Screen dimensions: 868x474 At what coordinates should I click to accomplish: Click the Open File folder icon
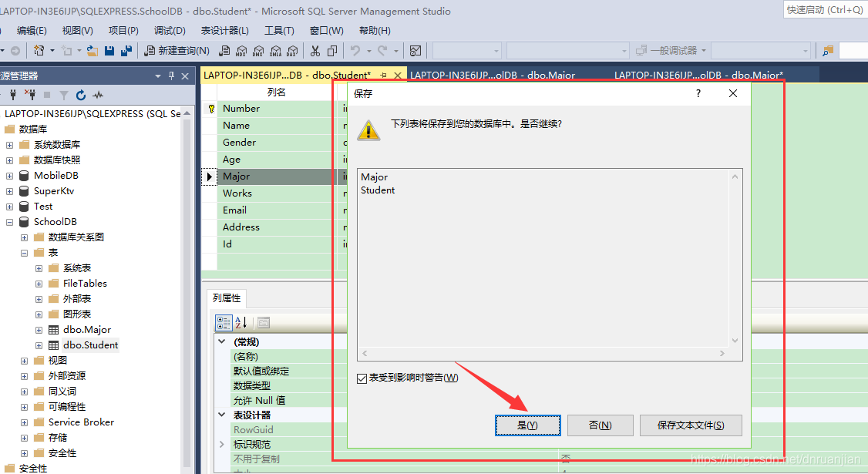(x=93, y=50)
